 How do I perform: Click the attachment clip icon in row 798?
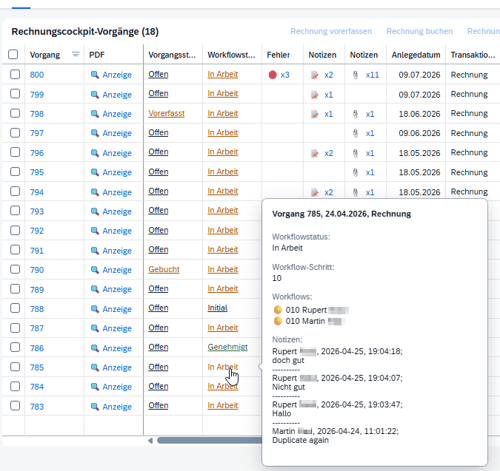[355, 114]
